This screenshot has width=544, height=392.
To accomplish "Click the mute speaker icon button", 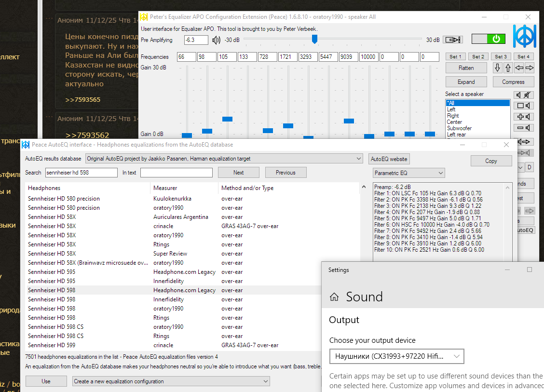I will tap(524, 95).
